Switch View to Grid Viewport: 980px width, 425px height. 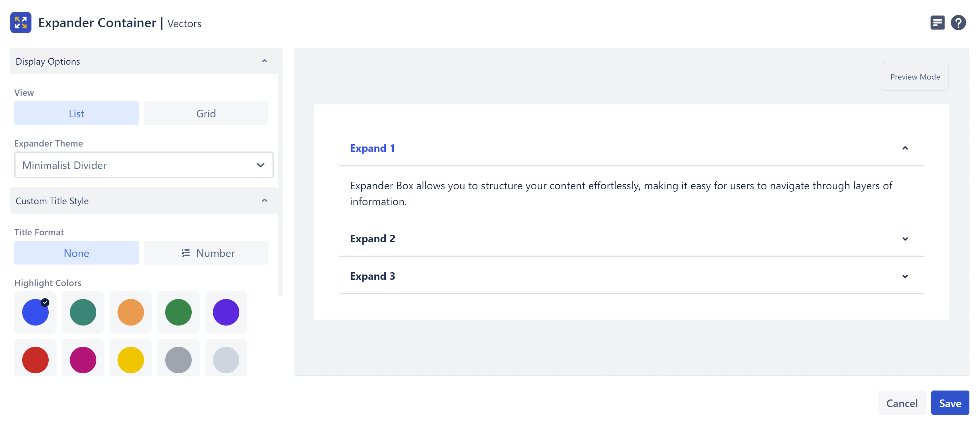pyautogui.click(x=206, y=113)
